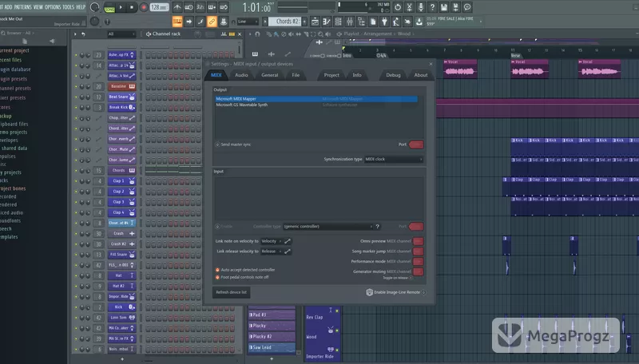Toggle Pat/Song mode switch
This screenshot has width=639, height=364.
(x=109, y=7)
